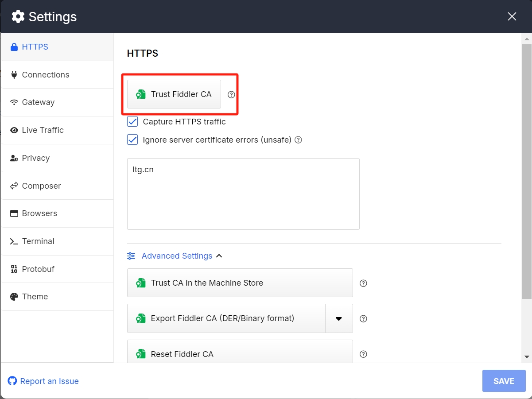This screenshot has height=399, width=532.
Task: Open the Connections settings tab
Action: [x=57, y=75]
